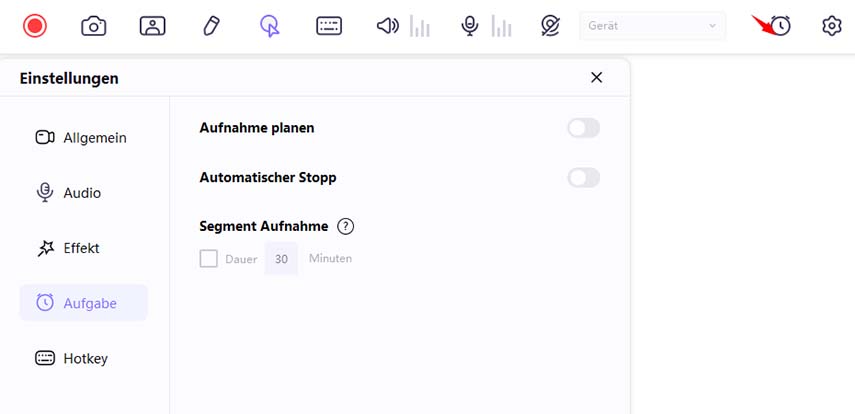855x414 pixels.
Task: Toggle the mouse cursor effect icon
Action: coord(269,26)
